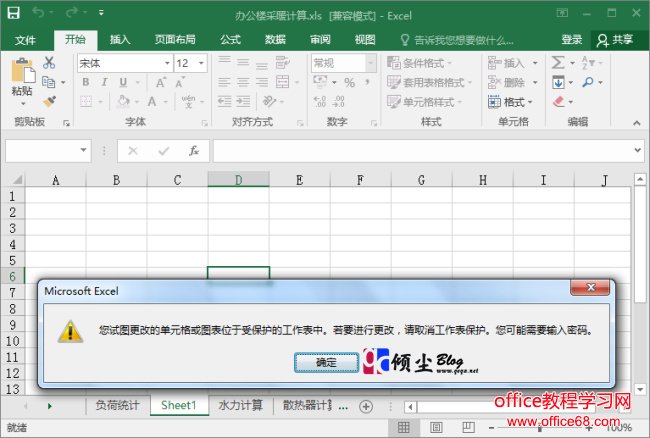Open the font name 宋体 dropdown
The height and width of the screenshot is (438, 650).
[x=167, y=63]
